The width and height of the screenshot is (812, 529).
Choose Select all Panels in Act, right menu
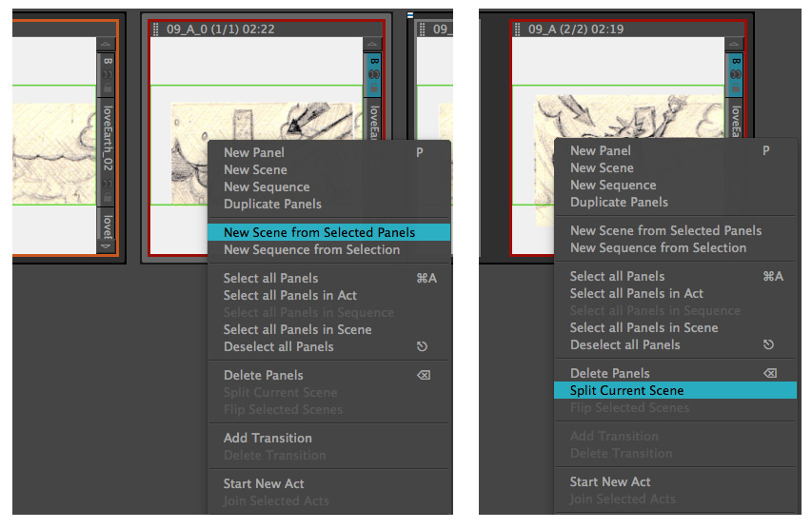coord(636,293)
